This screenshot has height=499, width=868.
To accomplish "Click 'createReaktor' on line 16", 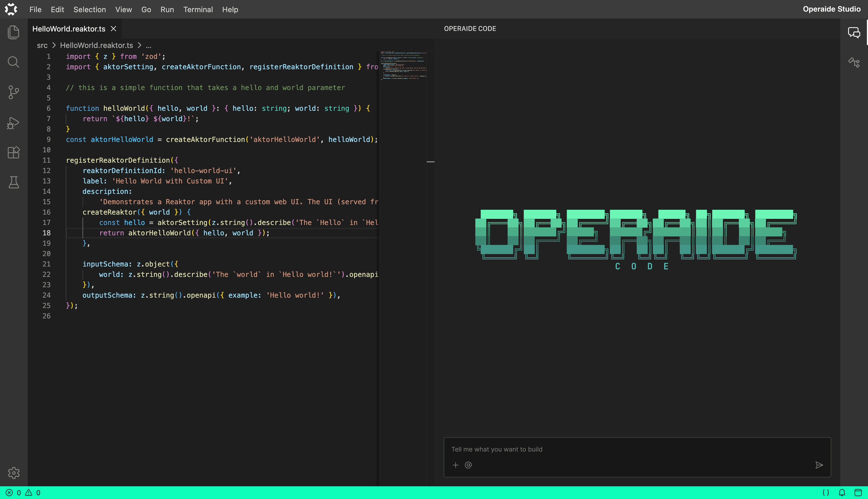I will coord(109,212).
